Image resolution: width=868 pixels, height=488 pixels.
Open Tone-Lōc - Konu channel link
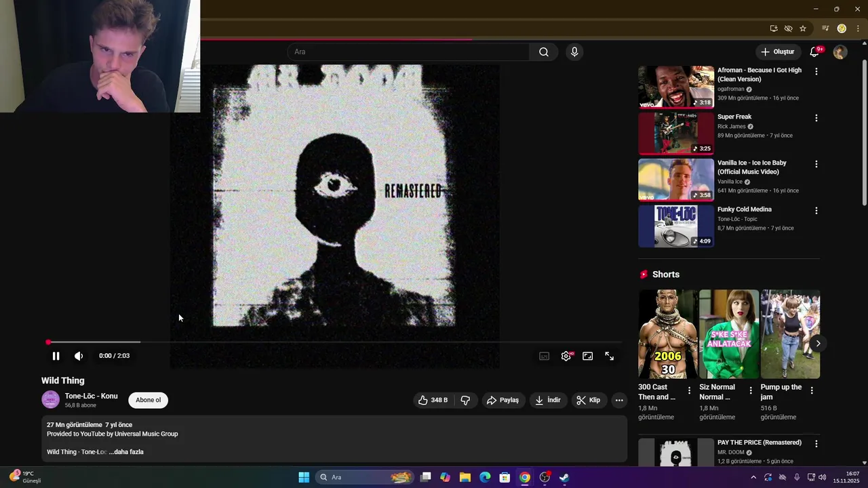coord(91,396)
